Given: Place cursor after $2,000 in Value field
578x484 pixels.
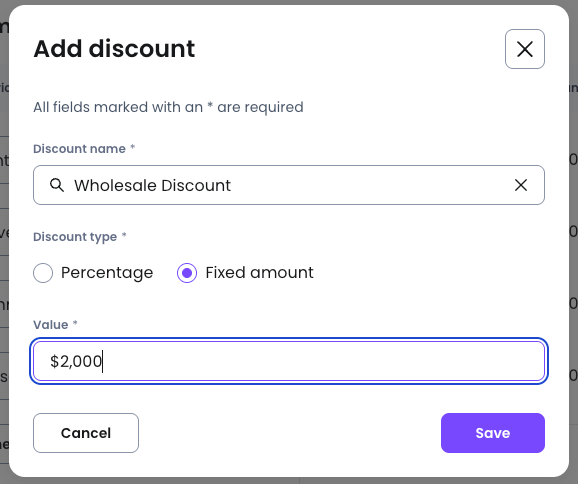Looking at the screenshot, I should click(103, 361).
